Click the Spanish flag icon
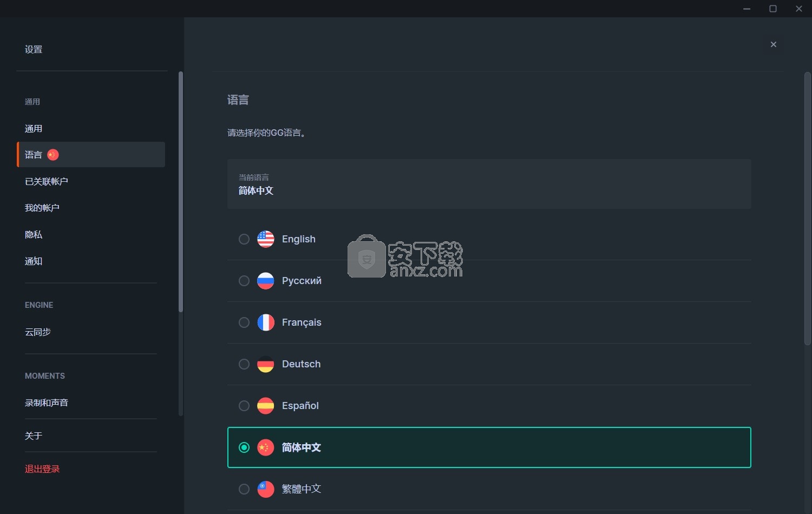The height and width of the screenshot is (514, 812). [265, 406]
